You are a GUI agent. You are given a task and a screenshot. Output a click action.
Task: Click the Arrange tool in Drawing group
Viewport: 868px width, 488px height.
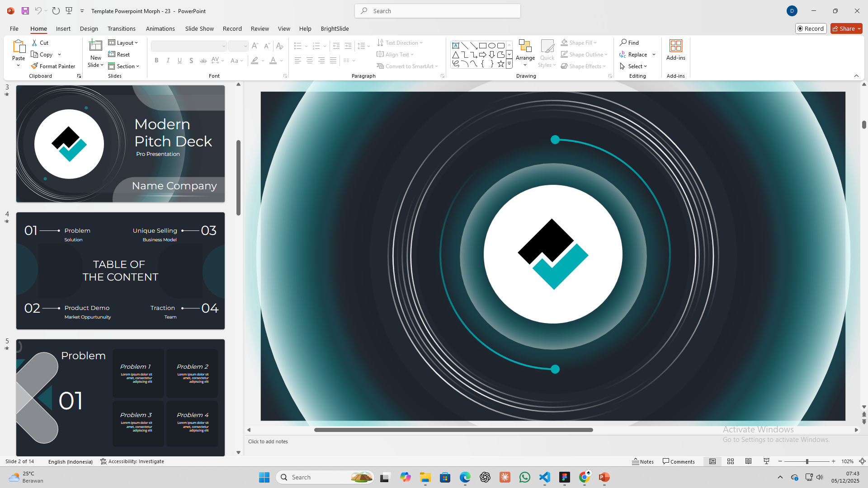pyautogui.click(x=525, y=53)
